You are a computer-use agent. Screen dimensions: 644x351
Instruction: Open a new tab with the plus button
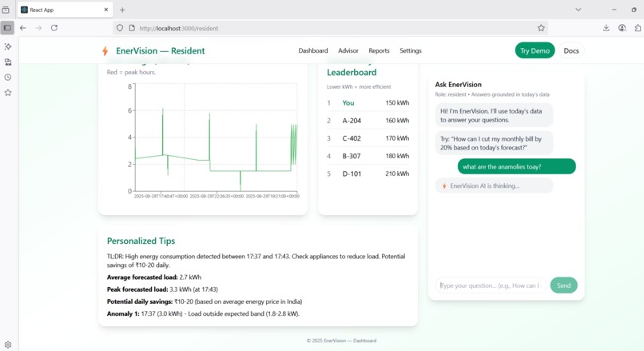pos(122,10)
